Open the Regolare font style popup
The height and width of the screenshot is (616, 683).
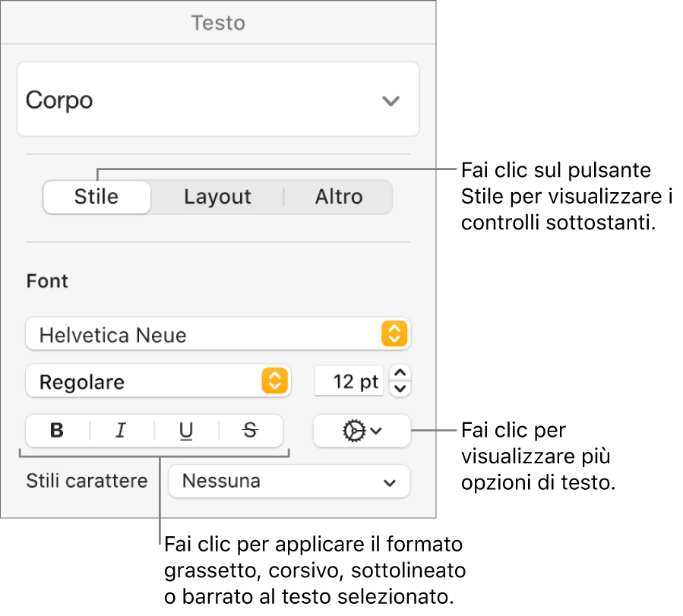(158, 381)
